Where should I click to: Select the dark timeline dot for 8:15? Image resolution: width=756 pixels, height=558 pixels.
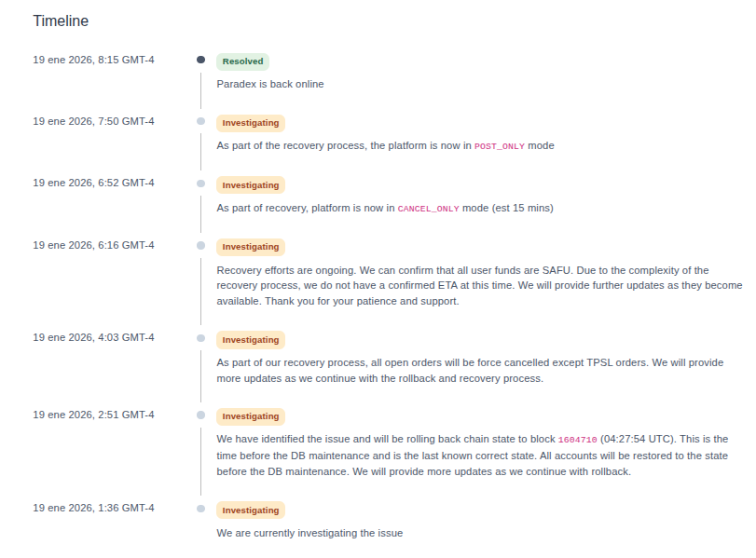click(x=201, y=60)
